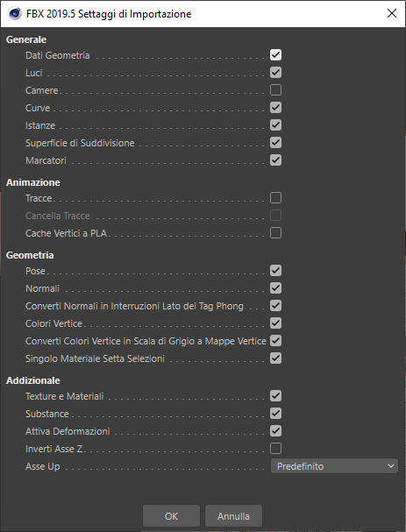Toggle Singolo Materiale Setta Selezioni checkbox

pyautogui.click(x=275, y=358)
